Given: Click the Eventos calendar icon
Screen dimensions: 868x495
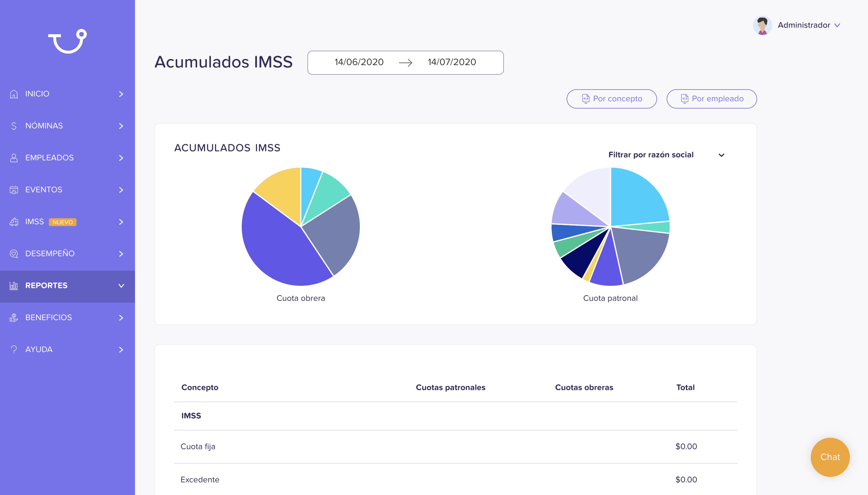Looking at the screenshot, I should [x=14, y=190].
